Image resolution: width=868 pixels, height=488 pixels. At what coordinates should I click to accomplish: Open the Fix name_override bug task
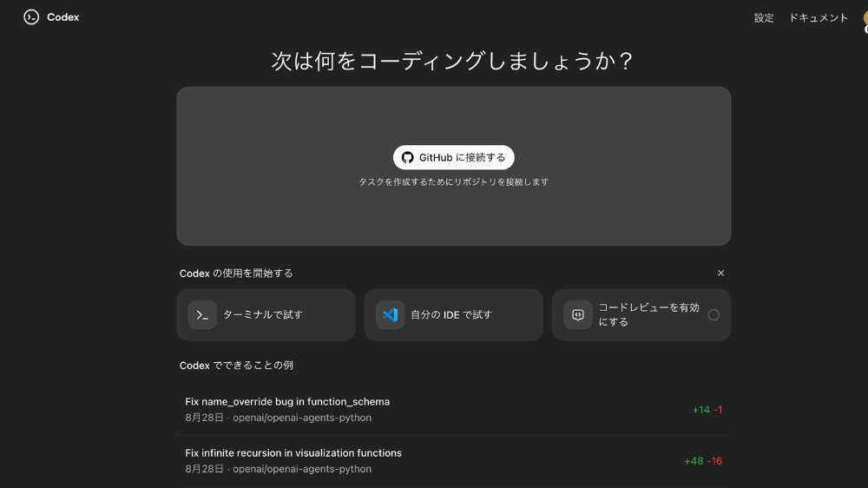[287, 402]
